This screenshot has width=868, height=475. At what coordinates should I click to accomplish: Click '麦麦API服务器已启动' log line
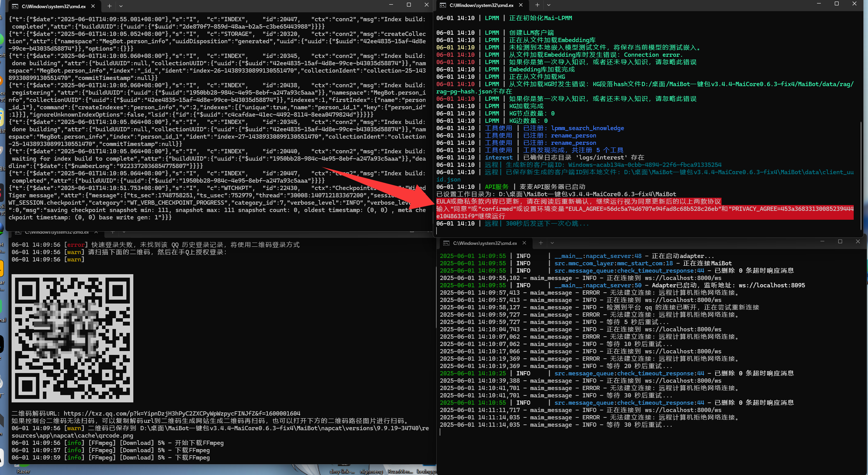pyautogui.click(x=511, y=187)
